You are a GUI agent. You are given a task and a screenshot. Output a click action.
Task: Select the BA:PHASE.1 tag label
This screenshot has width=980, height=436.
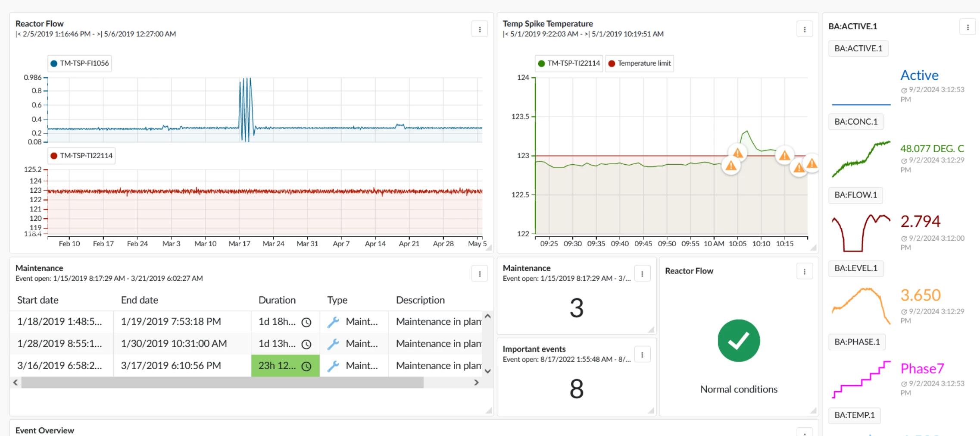point(857,342)
